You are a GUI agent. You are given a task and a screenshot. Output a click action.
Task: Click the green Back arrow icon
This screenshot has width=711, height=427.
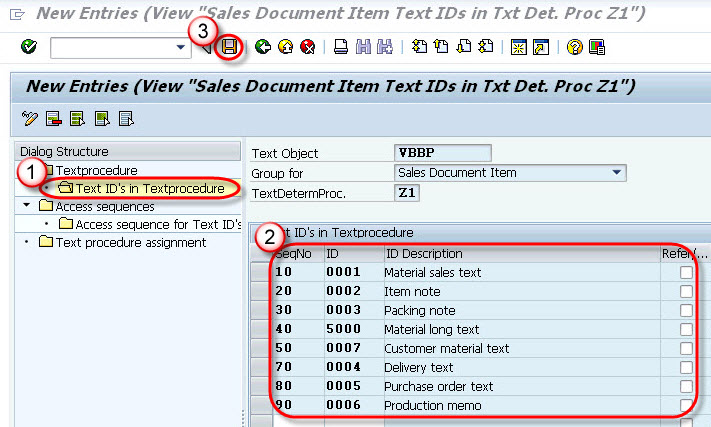pyautogui.click(x=263, y=47)
